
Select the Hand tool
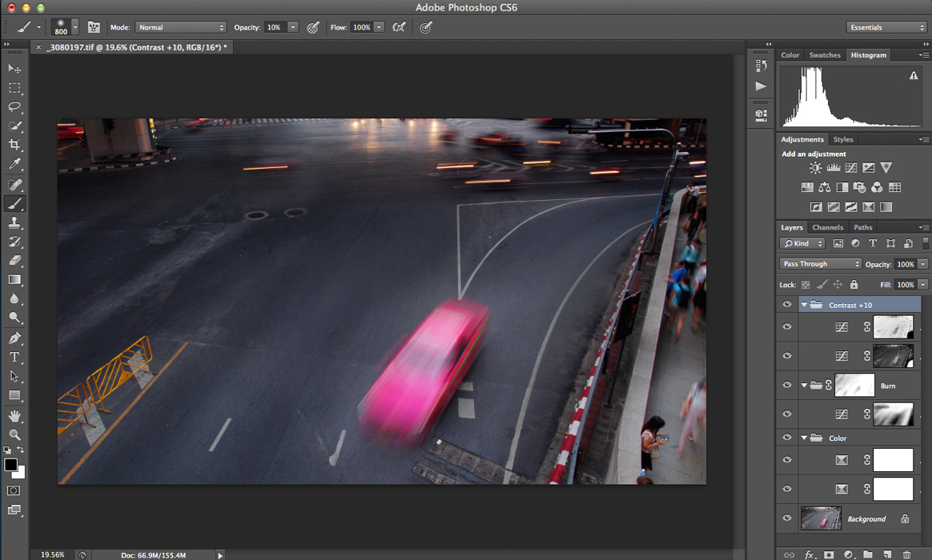click(x=14, y=416)
